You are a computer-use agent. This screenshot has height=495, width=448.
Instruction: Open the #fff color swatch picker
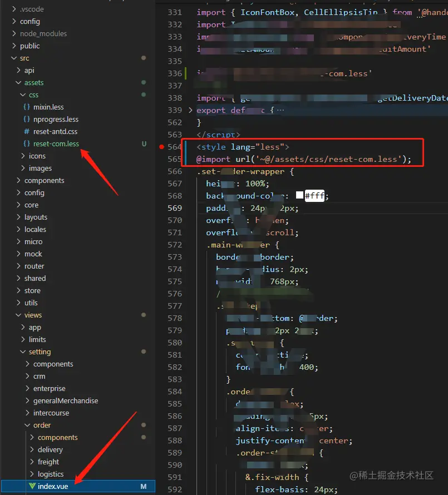point(299,195)
